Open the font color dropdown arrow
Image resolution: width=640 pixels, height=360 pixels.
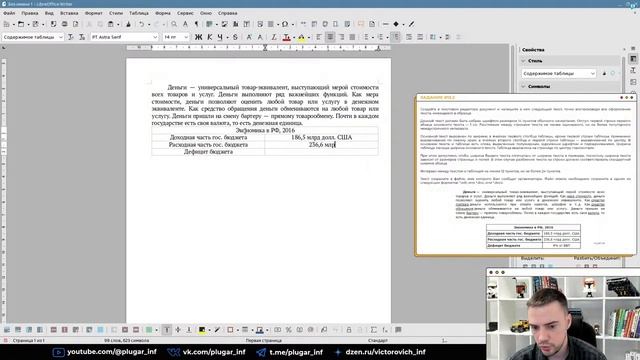point(294,38)
